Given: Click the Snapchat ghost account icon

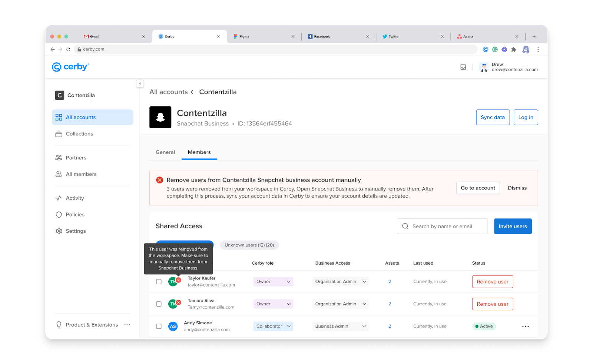Looking at the screenshot, I should pos(160,117).
